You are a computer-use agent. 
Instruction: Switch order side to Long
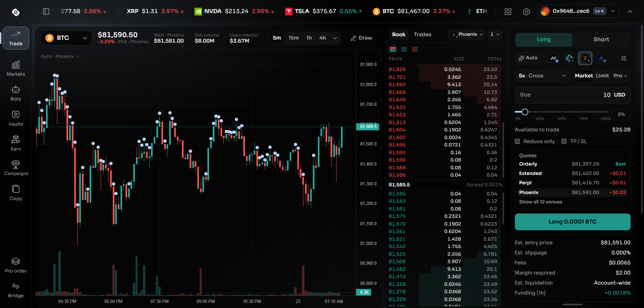544,40
